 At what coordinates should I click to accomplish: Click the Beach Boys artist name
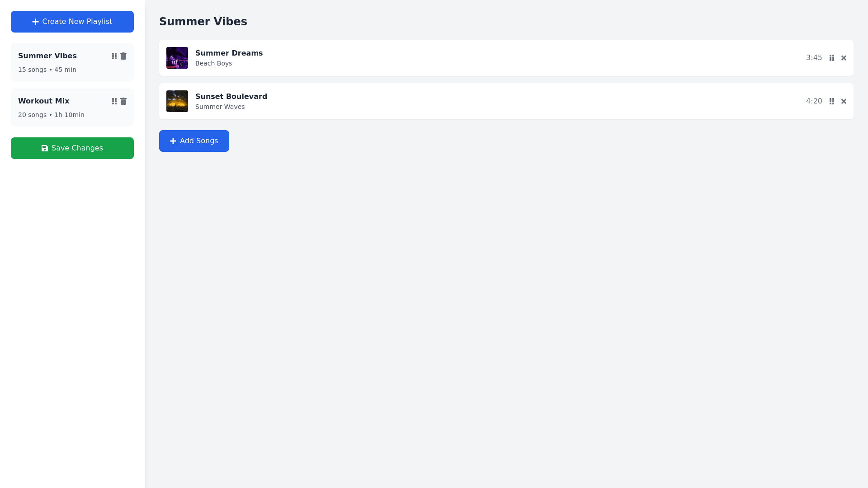coord(213,64)
